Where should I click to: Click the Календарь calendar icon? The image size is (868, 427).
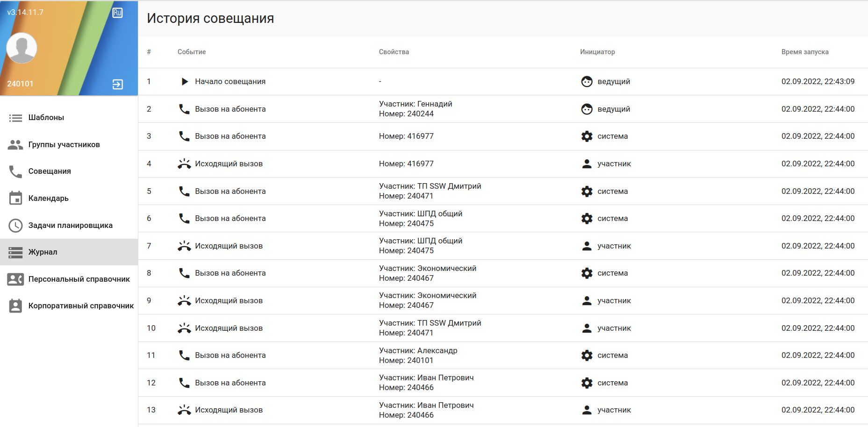(15, 198)
